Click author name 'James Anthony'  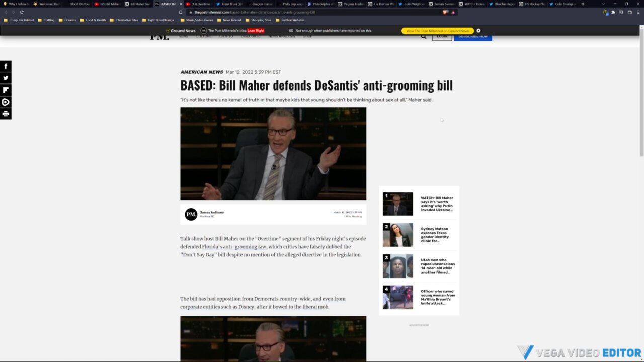click(212, 212)
